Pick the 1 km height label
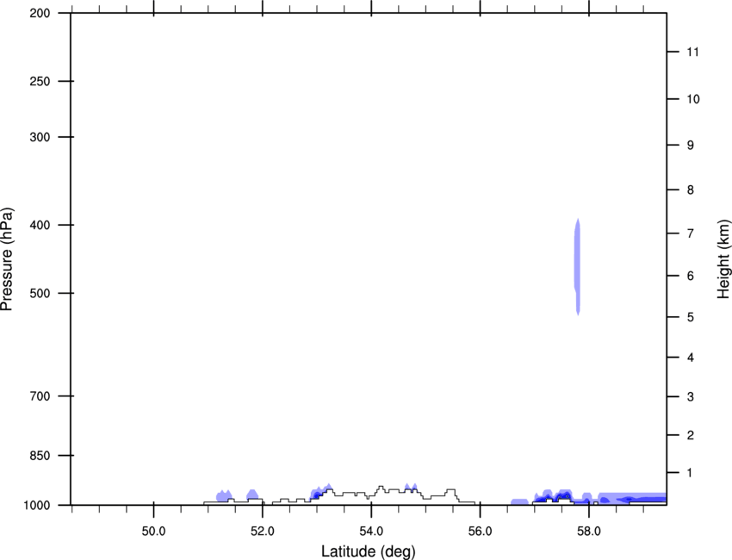The height and width of the screenshot is (560, 732). point(690,473)
